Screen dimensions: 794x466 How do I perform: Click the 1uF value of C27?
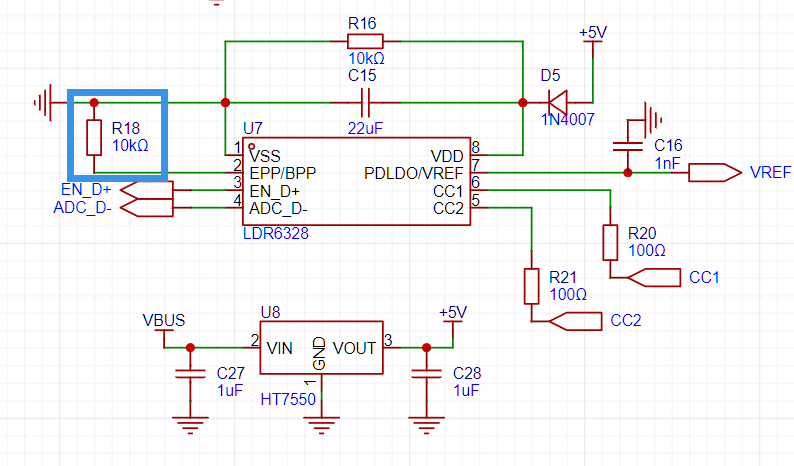click(230, 391)
